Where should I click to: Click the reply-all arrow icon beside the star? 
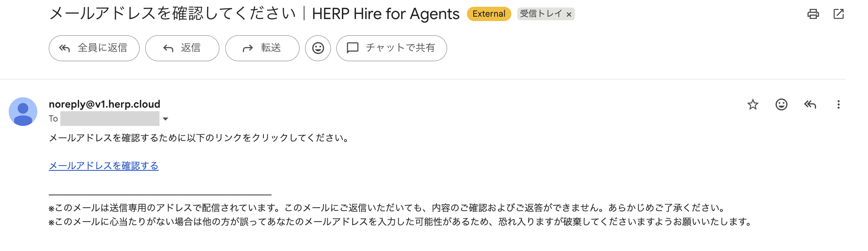810,104
